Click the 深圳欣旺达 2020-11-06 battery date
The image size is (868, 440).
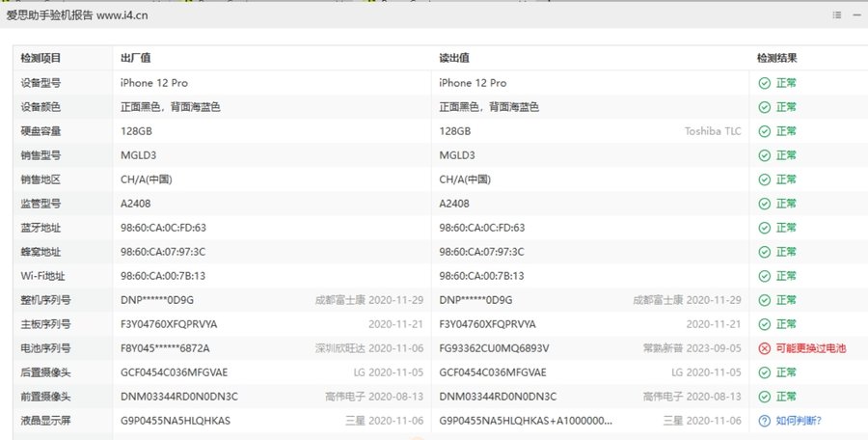point(369,348)
